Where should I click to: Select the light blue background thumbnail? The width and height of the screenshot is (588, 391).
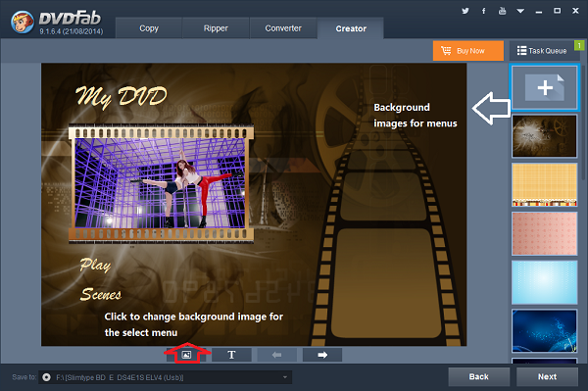click(x=544, y=282)
